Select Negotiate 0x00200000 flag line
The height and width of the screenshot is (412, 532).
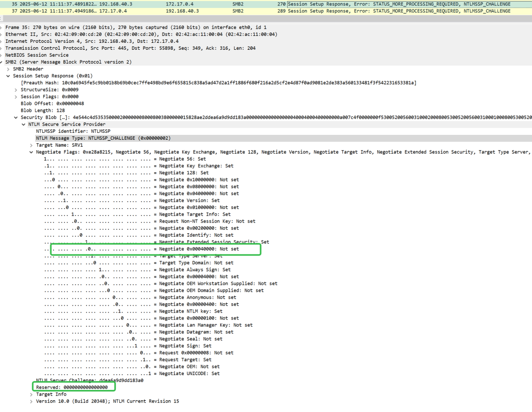[x=141, y=228]
